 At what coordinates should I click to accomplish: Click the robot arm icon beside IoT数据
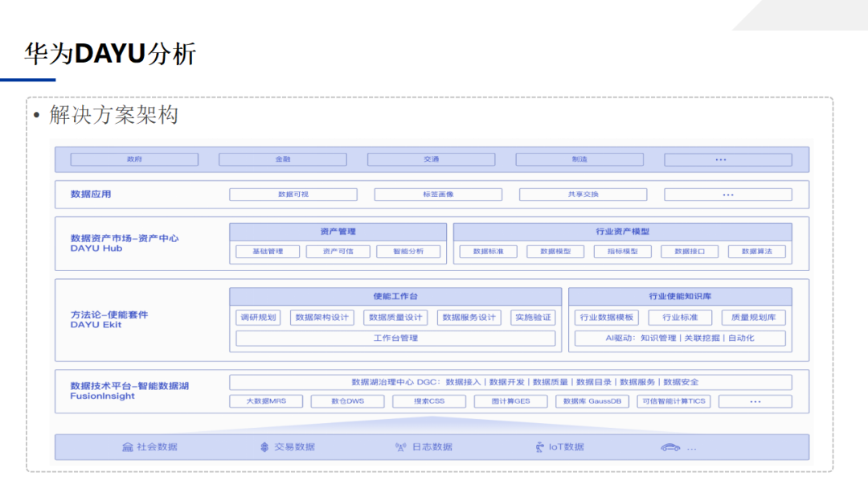(540, 447)
